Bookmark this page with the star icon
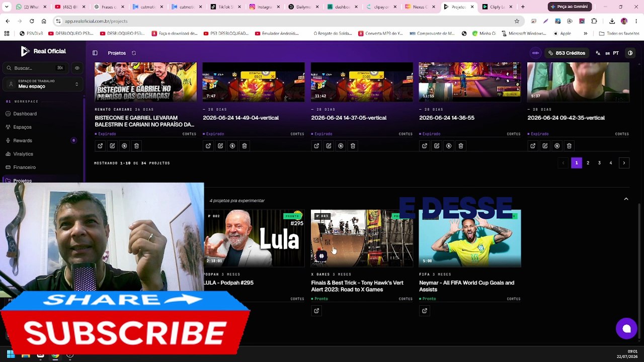The image size is (644, 362). pos(517,21)
